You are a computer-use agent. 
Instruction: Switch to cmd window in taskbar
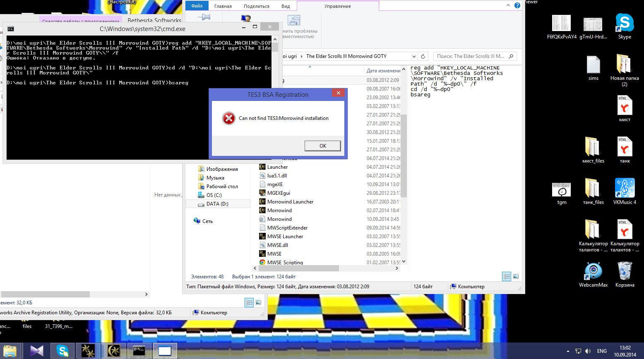pos(139,351)
